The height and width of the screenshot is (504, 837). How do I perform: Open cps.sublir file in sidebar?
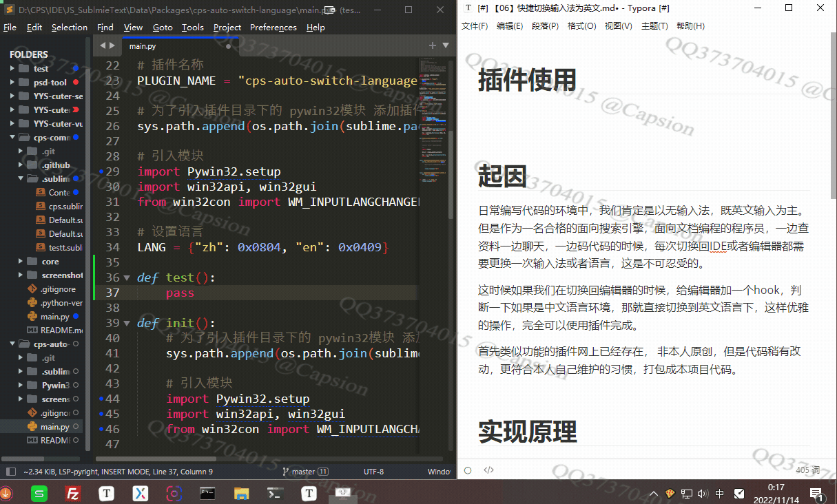[59, 207]
